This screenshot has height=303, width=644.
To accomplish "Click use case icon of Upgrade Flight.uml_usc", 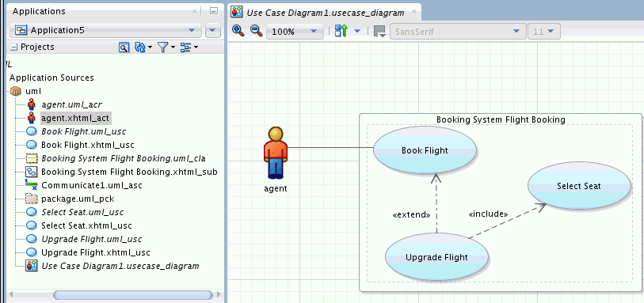I will (x=31, y=239).
